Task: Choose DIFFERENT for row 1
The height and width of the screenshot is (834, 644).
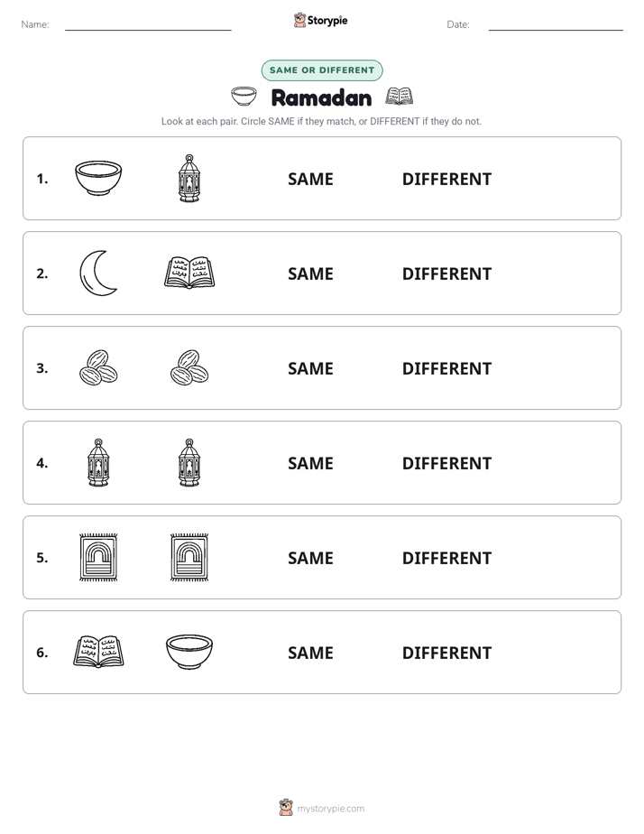Action: 446,179
